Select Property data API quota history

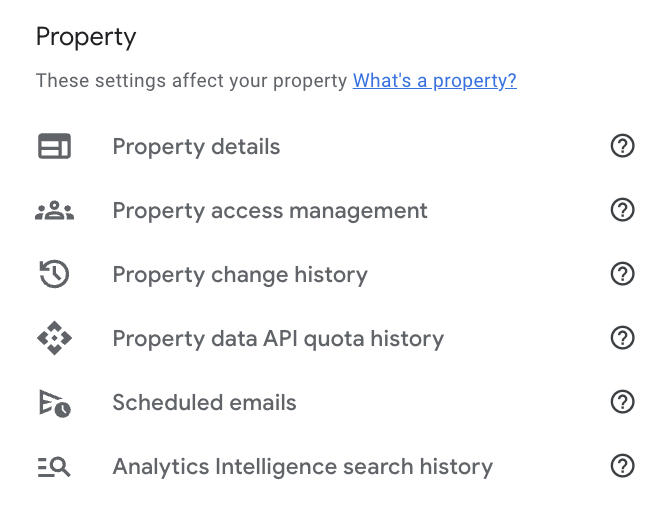click(278, 339)
